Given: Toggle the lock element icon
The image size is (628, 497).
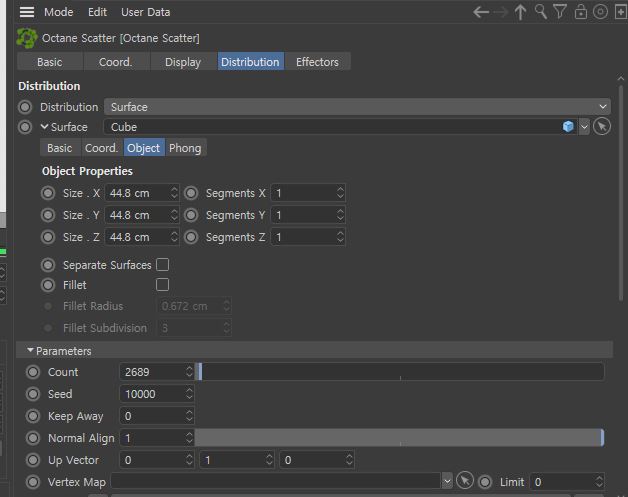Looking at the screenshot, I should [580, 12].
